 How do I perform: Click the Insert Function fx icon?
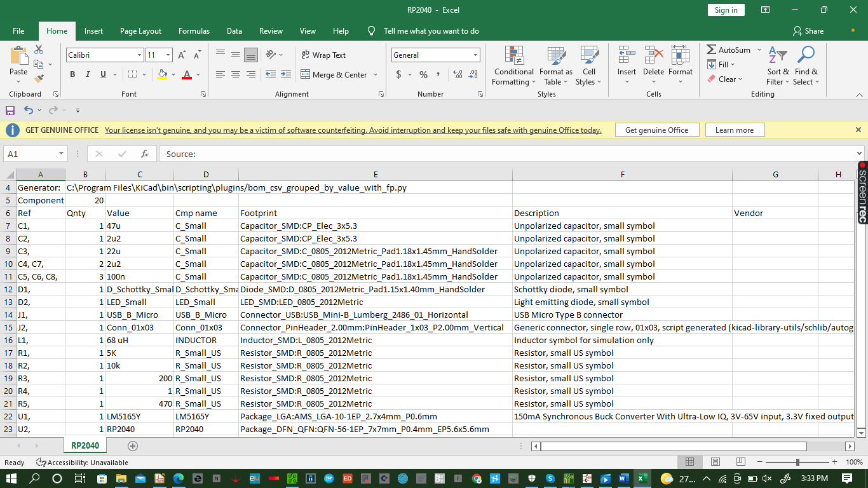point(145,154)
